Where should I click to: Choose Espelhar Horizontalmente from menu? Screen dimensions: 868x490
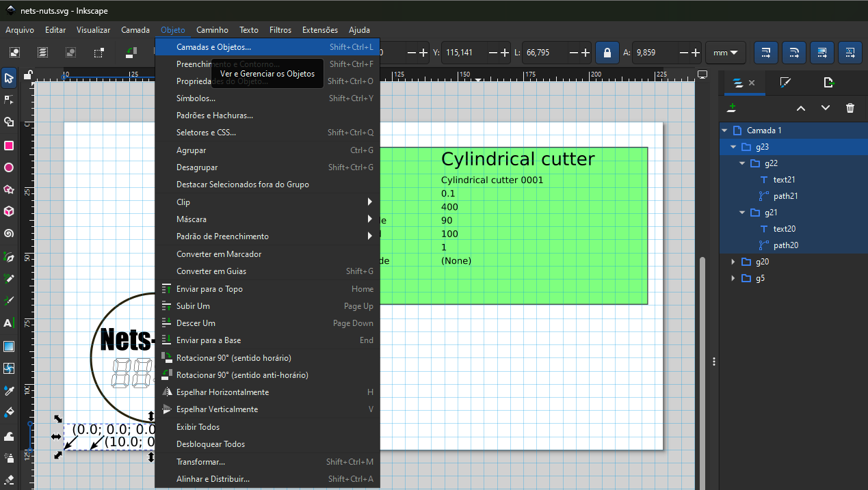pyautogui.click(x=222, y=392)
